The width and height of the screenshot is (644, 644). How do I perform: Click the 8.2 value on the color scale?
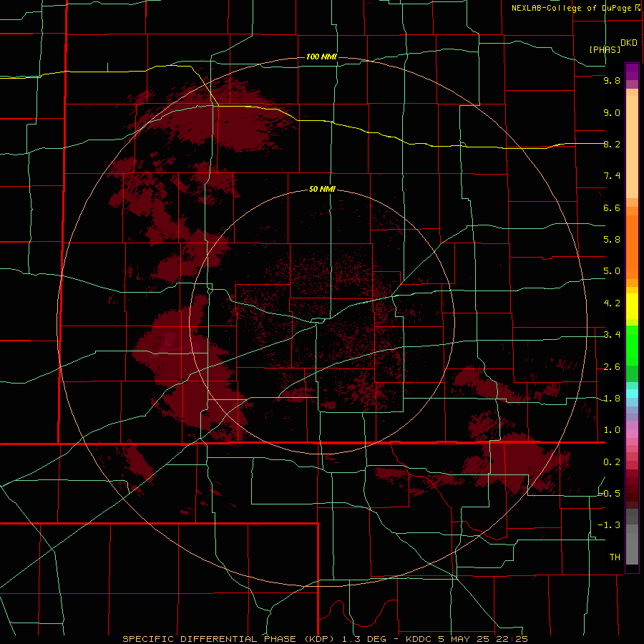point(612,144)
